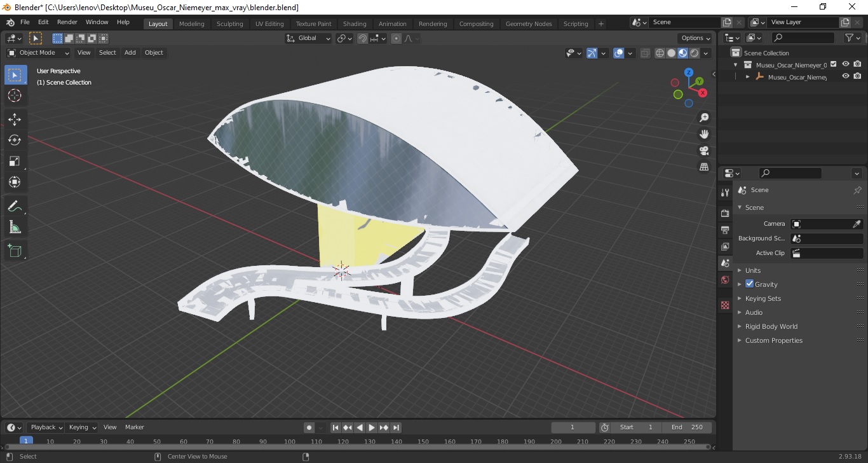Expand the Keying Sets panel
This screenshot has width=868, height=463.
coord(763,298)
